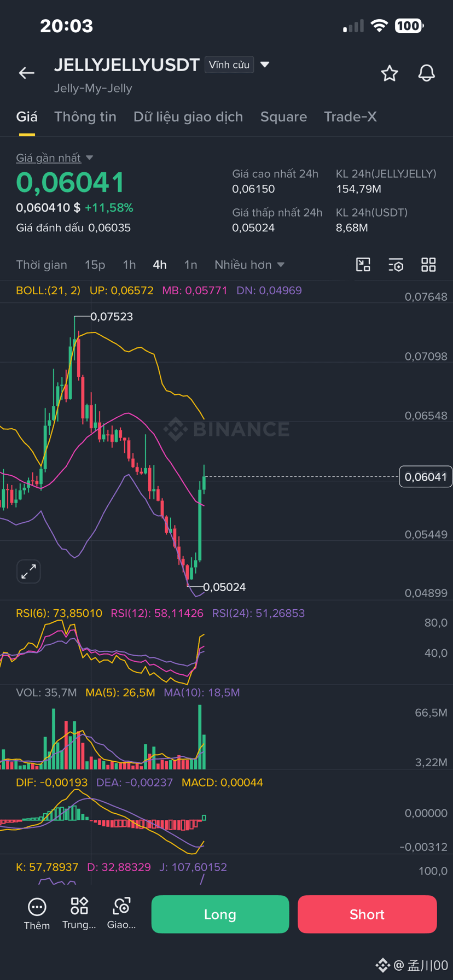Viewport: 453px width, 980px height.
Task: Tap the D: 32,88329 value
Action: click(x=119, y=867)
